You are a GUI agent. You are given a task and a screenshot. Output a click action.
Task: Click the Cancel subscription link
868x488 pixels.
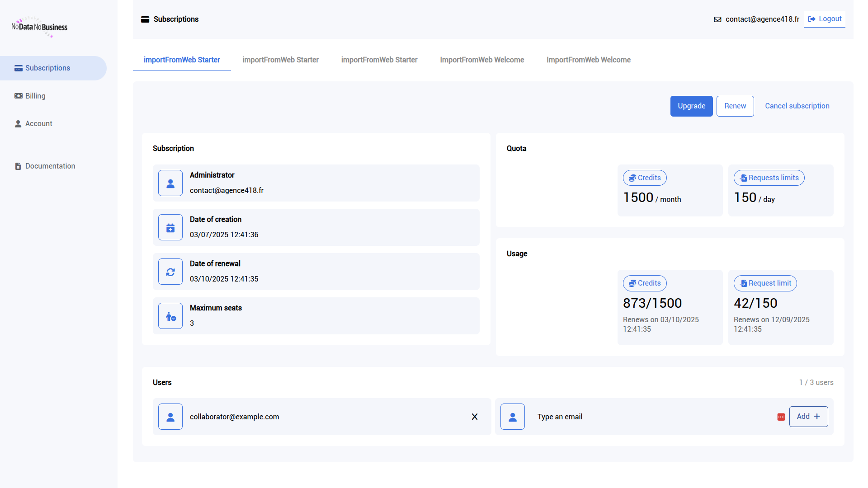[797, 106]
